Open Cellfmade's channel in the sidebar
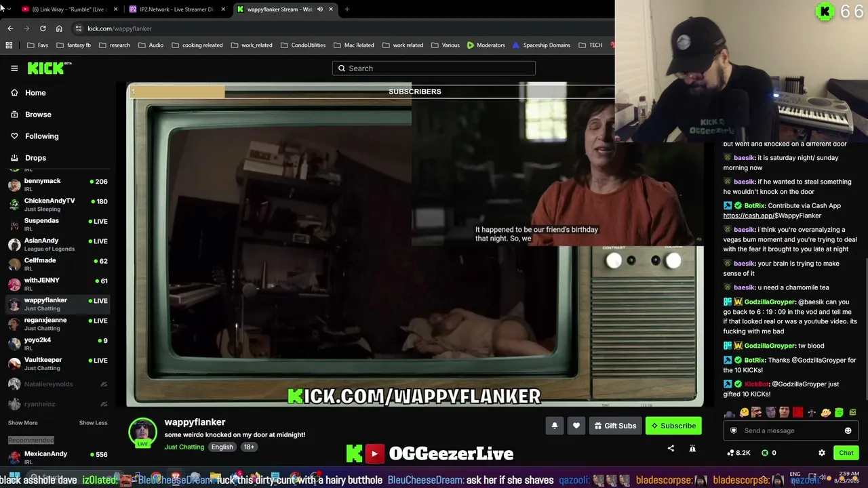This screenshot has width=868, height=488. (58, 264)
